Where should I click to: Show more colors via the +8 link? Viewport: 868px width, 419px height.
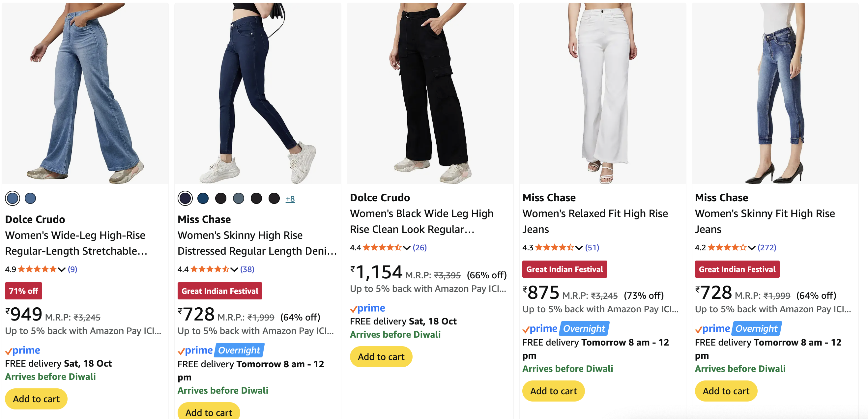click(x=290, y=199)
